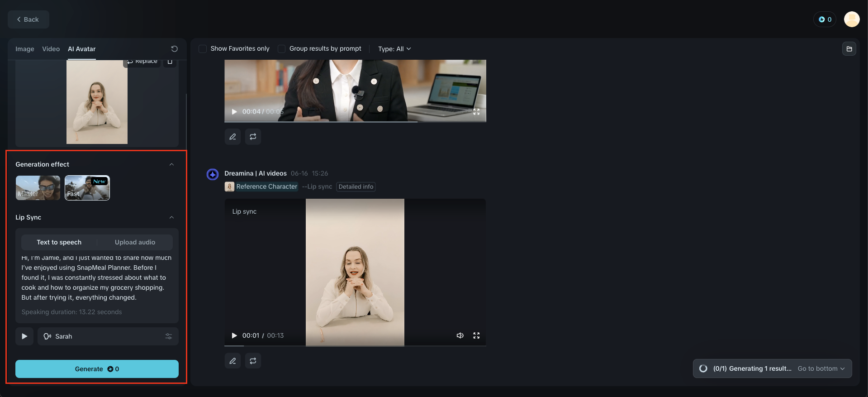Regenerate the Lip sync video result

coord(253,361)
